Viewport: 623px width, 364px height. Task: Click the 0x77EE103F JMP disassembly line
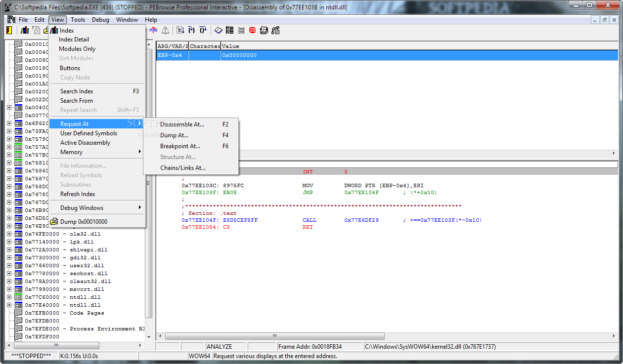click(309, 193)
